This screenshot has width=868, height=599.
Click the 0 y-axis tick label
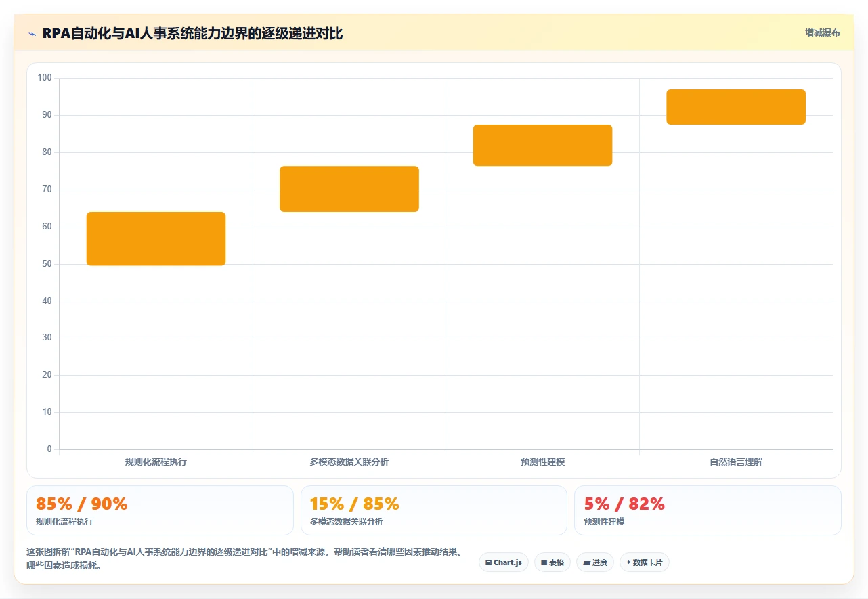pyautogui.click(x=49, y=449)
